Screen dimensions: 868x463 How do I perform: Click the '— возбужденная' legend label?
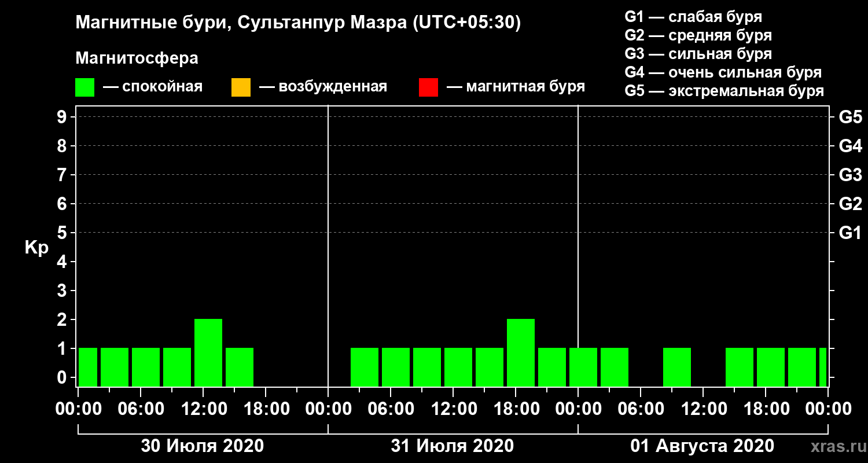(323, 87)
